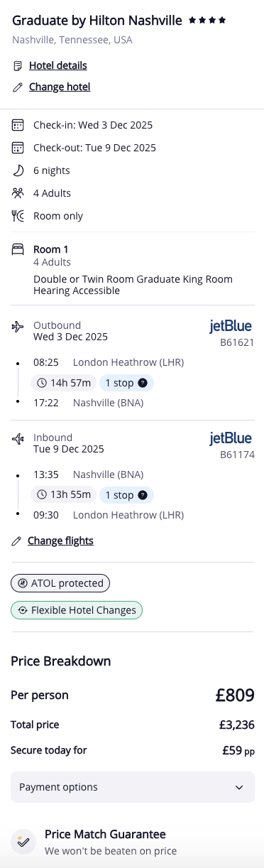Click the inbound 1 stop info icon
This screenshot has height=868, width=264.
(x=143, y=495)
